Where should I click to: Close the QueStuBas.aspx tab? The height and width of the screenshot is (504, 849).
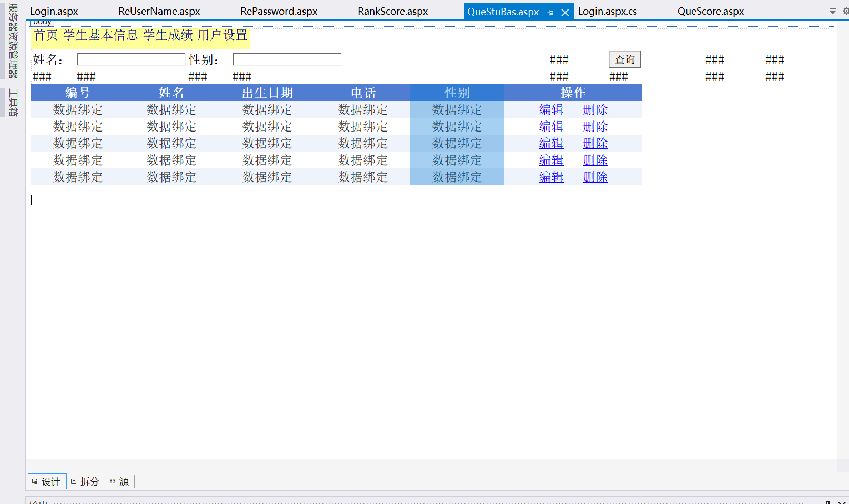pyautogui.click(x=565, y=12)
